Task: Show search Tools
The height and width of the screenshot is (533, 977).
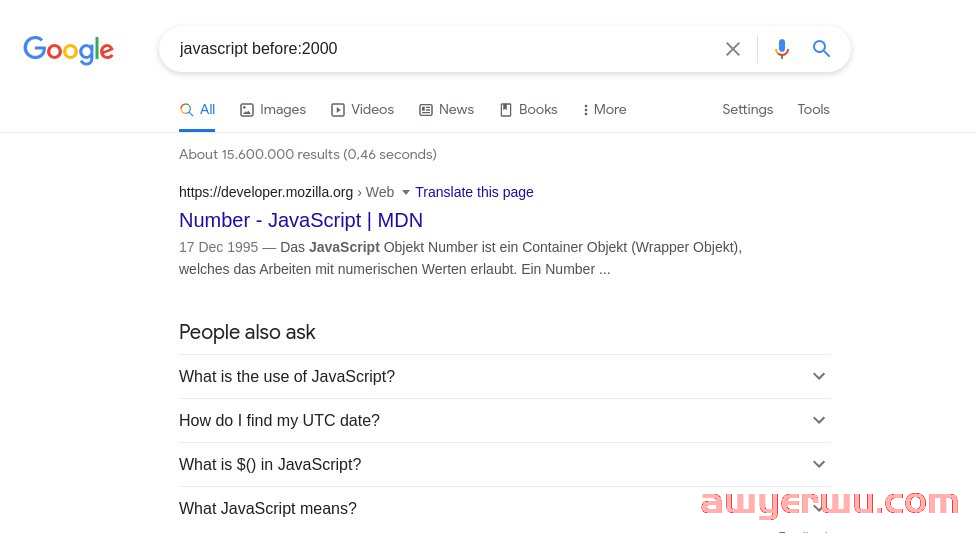Action: click(813, 110)
